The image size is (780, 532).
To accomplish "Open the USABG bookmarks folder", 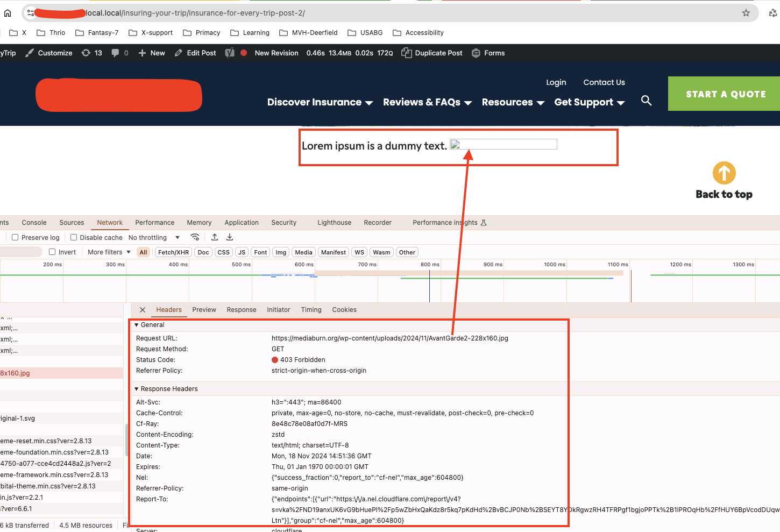I will click(x=365, y=33).
